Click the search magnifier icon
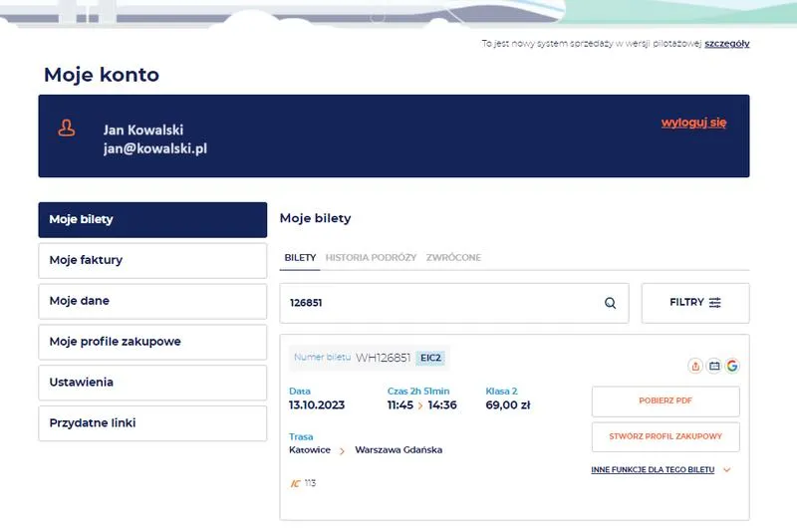The image size is (797, 532). tap(611, 303)
